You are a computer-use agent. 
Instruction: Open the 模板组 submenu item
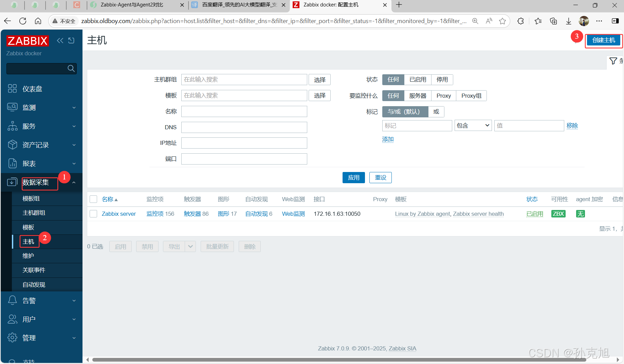click(47, 198)
